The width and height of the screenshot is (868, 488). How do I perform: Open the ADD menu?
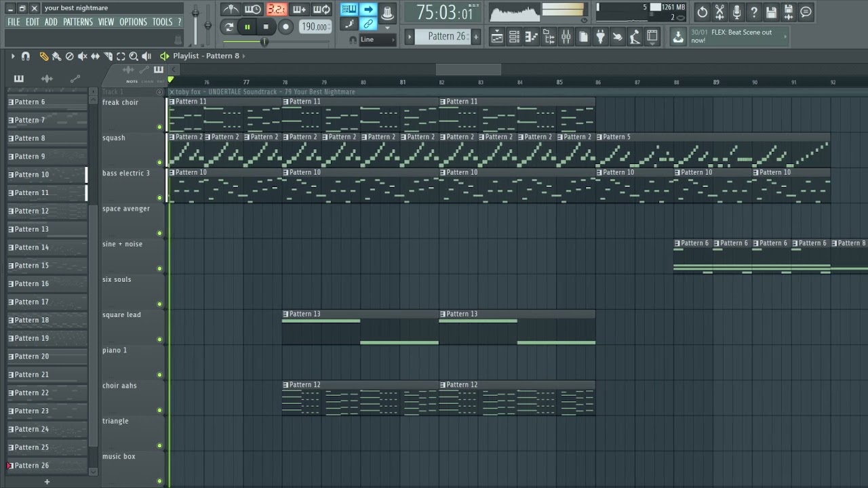click(51, 22)
